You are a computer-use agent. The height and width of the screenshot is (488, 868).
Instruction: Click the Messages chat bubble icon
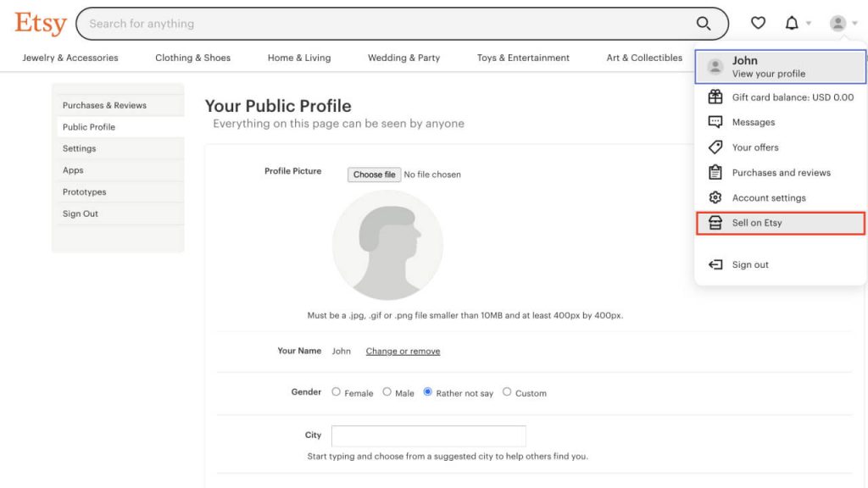(715, 122)
